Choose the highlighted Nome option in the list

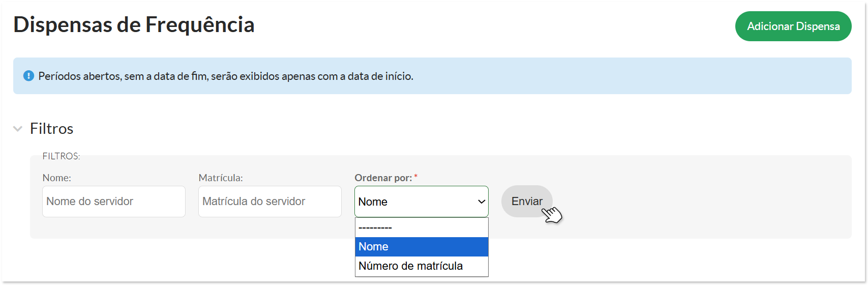pyautogui.click(x=422, y=247)
